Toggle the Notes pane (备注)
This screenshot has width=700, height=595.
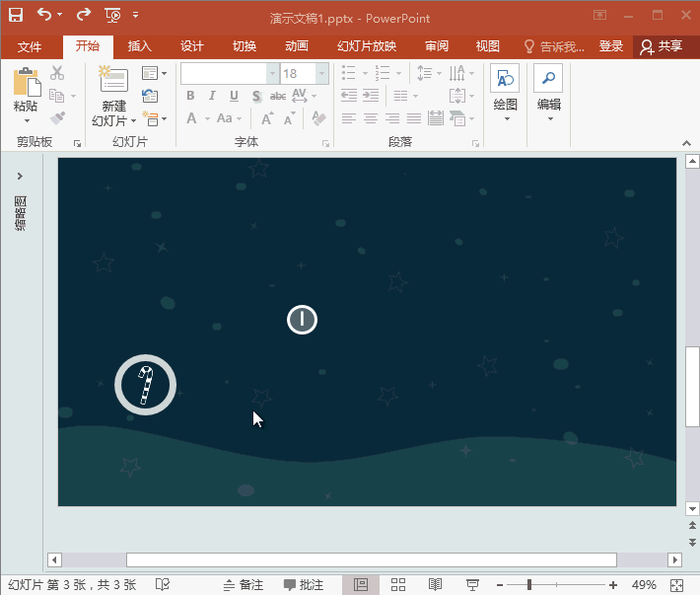(x=244, y=585)
